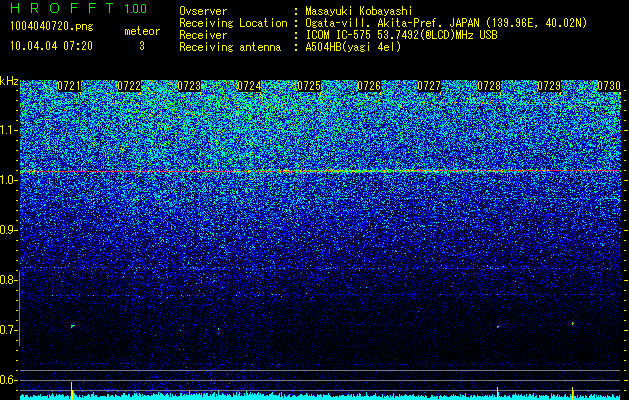Select the A504HB(yagi 4el) antenna text
This screenshot has width=629, height=400.
point(353,47)
